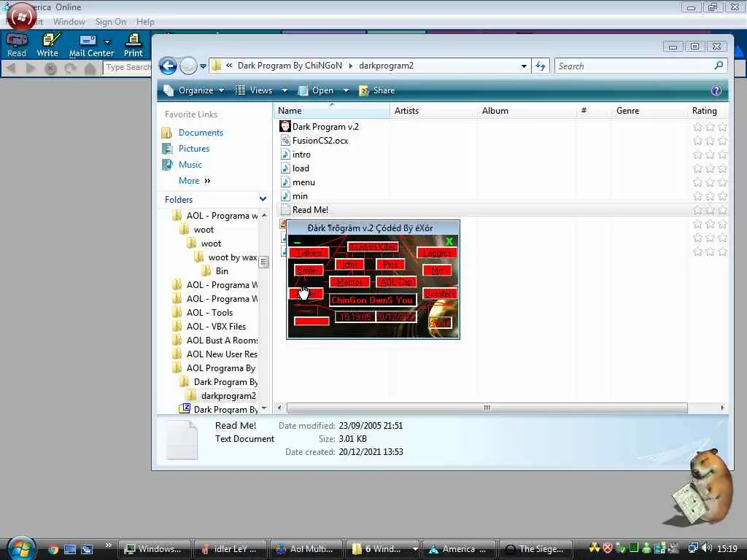Sort by Genre column header
Viewport: 747px width, 560px height.
pyautogui.click(x=648, y=111)
